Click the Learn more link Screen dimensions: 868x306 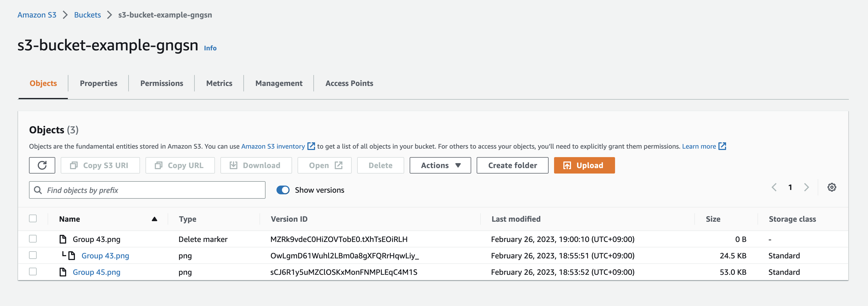(699, 146)
